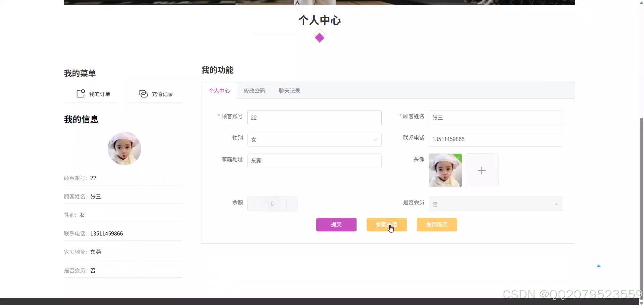Screen dimensions: 644x305
Task: Focus the 顾客姓名 input field
Action: point(496,118)
